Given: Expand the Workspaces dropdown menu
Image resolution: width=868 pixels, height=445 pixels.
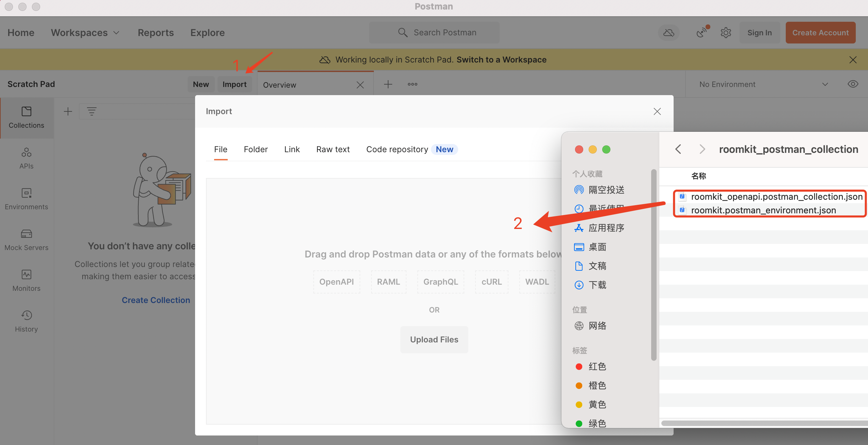Looking at the screenshot, I should coord(85,33).
